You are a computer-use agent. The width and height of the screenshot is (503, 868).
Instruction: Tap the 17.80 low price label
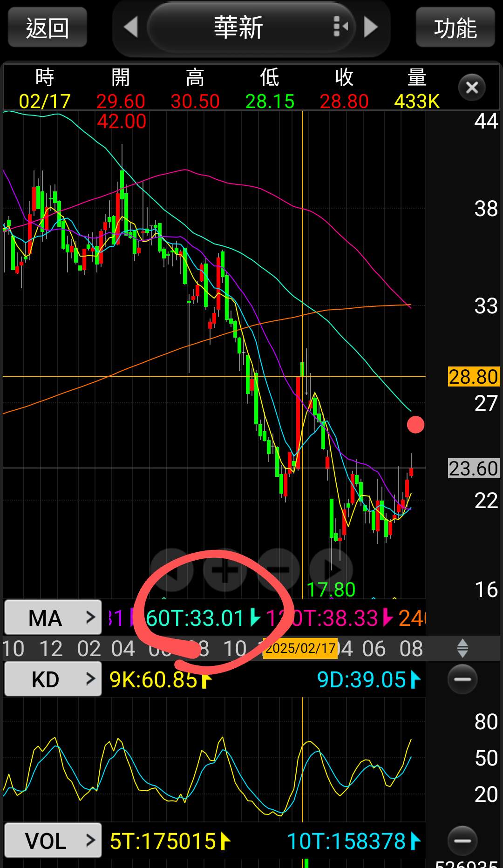331,590
